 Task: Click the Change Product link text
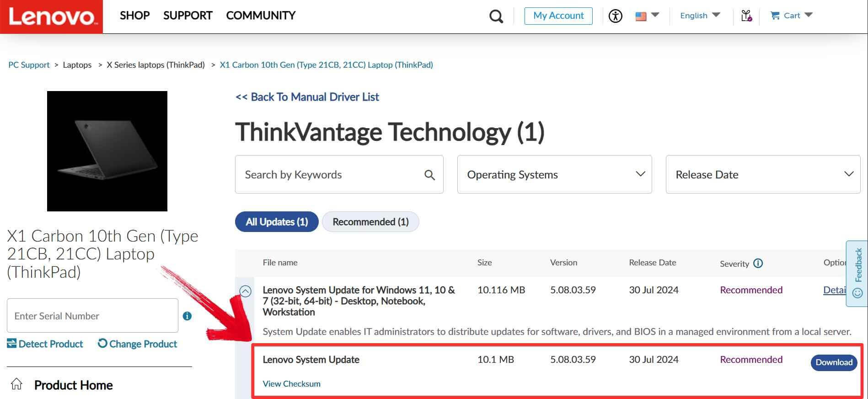(143, 344)
